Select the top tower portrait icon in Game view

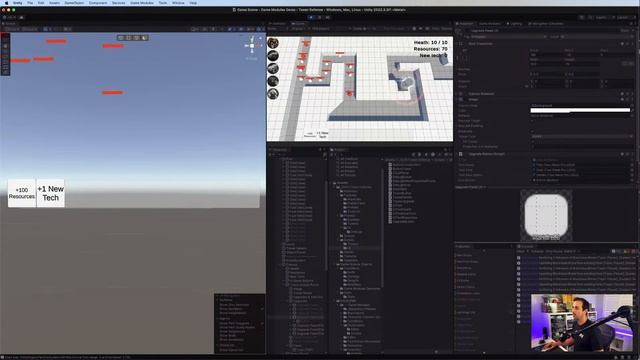pos(273,42)
